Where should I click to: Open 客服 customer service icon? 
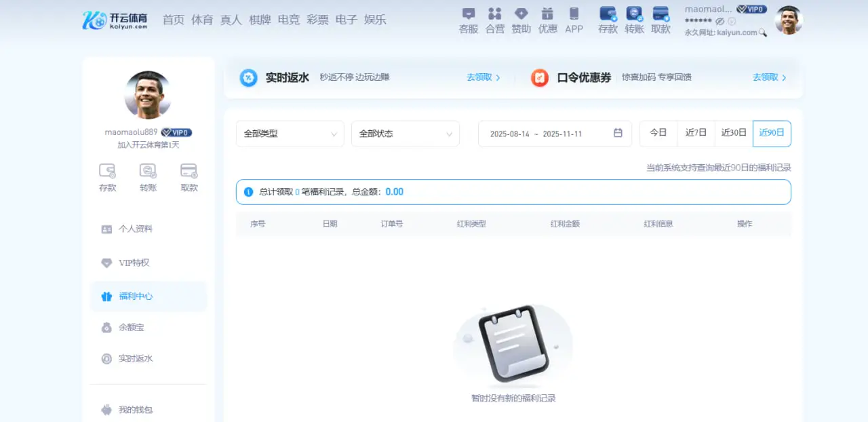(x=469, y=14)
